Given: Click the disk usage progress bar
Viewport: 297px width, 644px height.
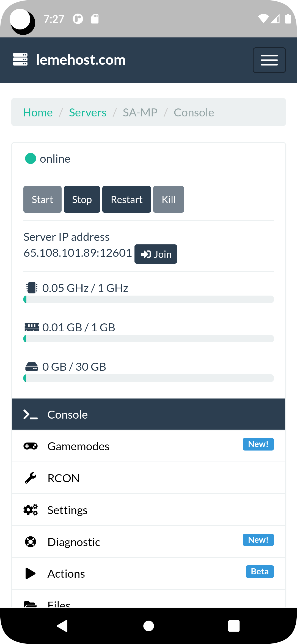Looking at the screenshot, I should (x=148, y=378).
